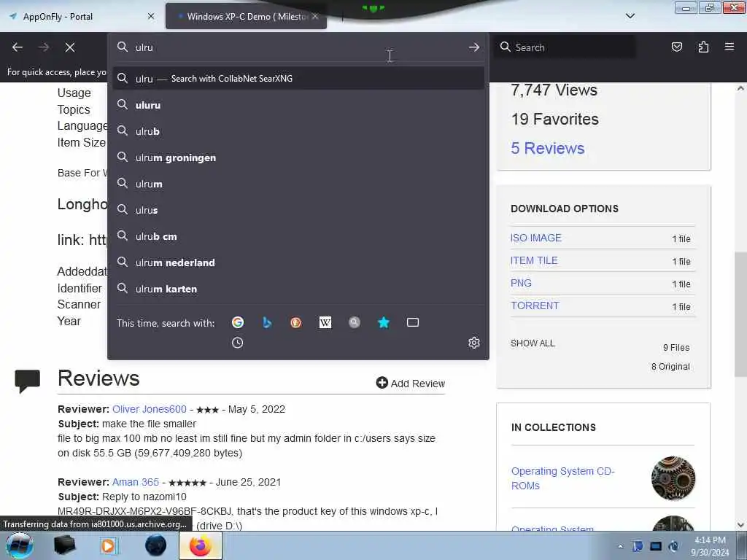Search bookmarks with the star icon

pyautogui.click(x=384, y=322)
